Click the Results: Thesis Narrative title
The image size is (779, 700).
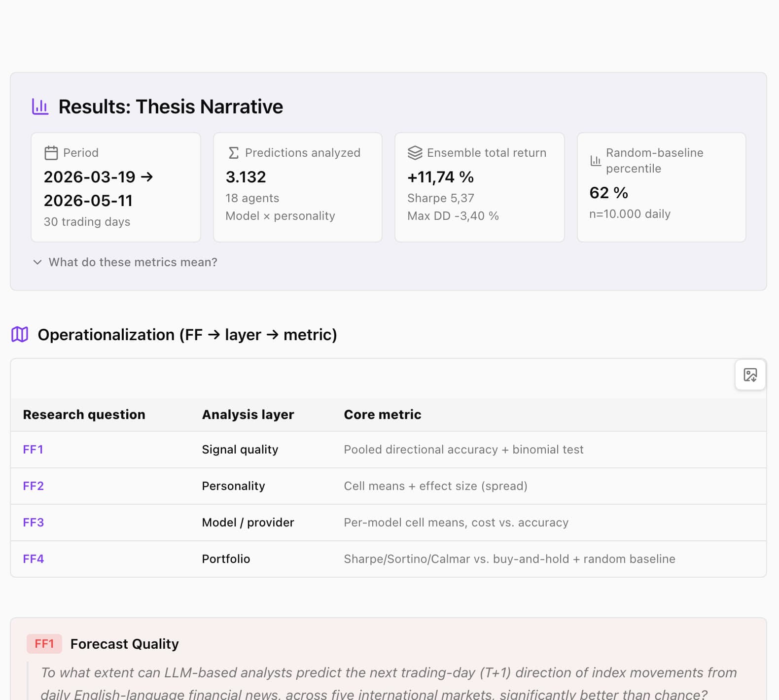[x=171, y=106]
